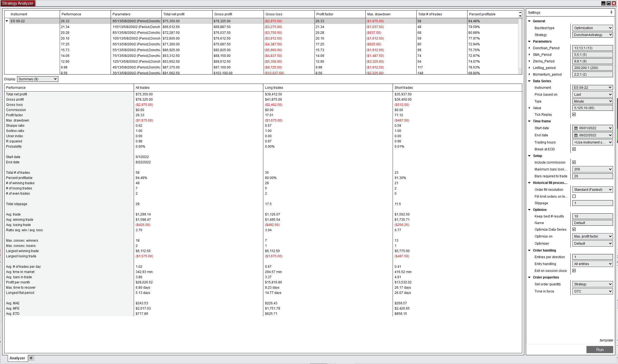Sort by Max. drawdown column header
Viewport: 618px width, 364px height.
click(x=391, y=14)
